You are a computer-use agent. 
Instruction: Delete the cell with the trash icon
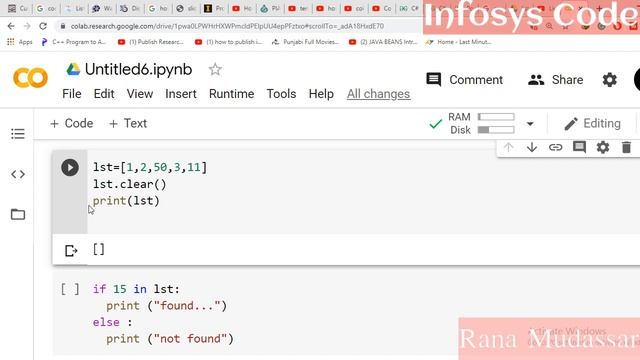pos(627,147)
